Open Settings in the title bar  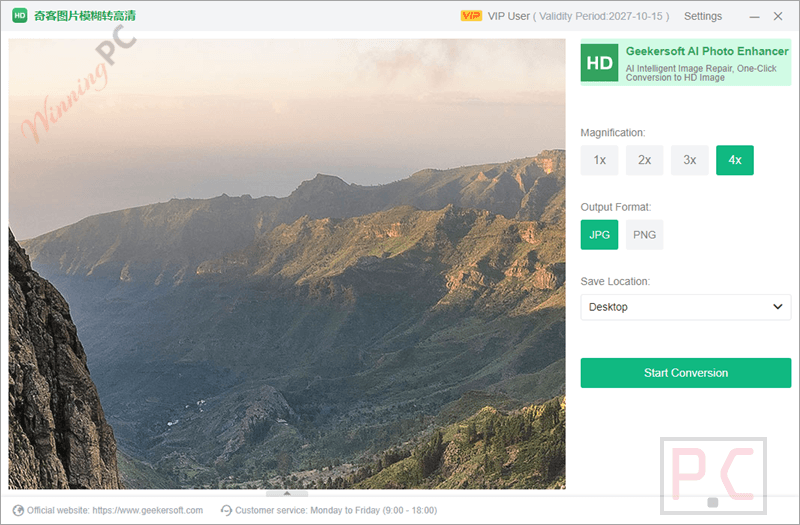(703, 16)
